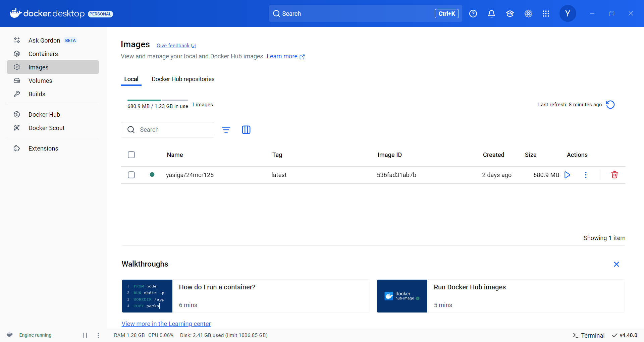Click the Image ID column header
The height and width of the screenshot is (342, 644).
pos(389,155)
